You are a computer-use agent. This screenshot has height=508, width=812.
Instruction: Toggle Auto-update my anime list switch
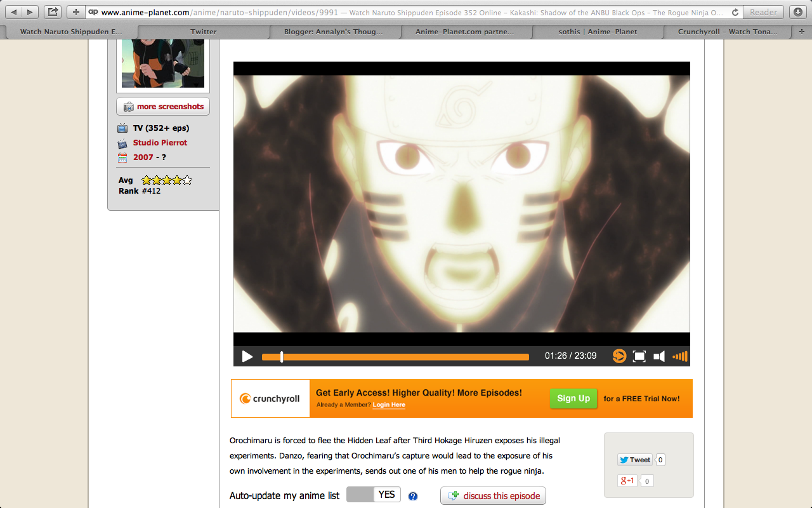point(374,495)
